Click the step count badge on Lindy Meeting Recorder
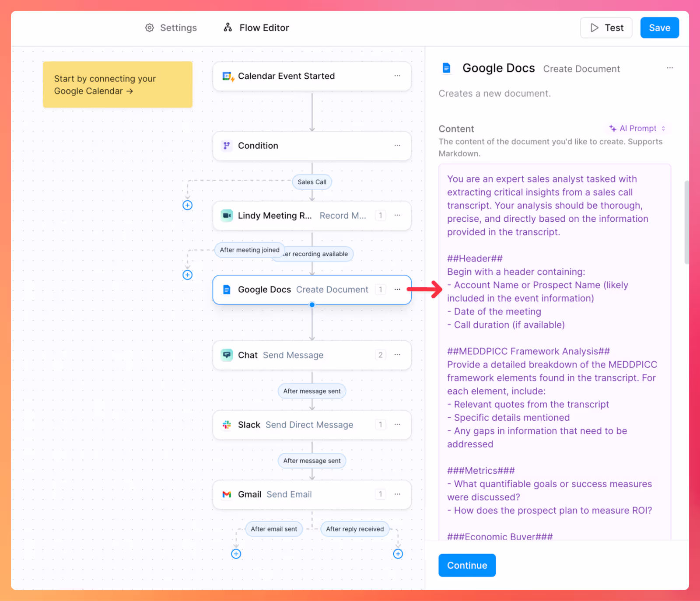The height and width of the screenshot is (601, 700). point(381,215)
